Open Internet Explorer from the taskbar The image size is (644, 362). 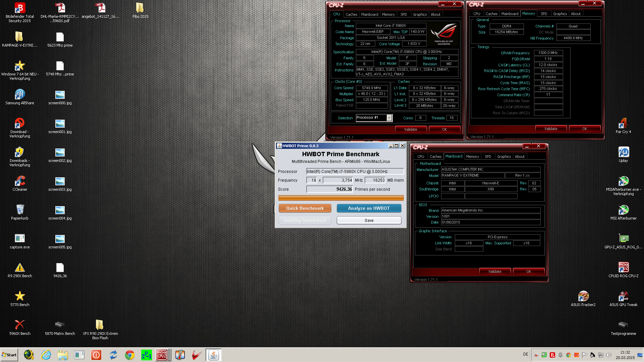(x=46, y=355)
